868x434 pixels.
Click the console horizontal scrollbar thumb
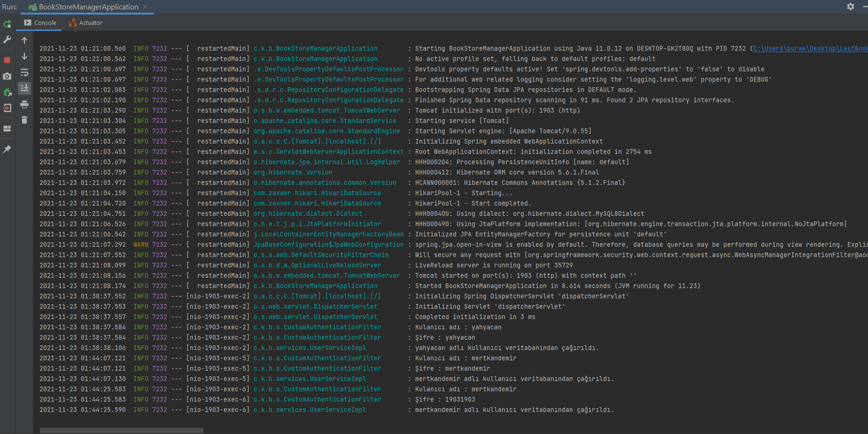tap(122, 430)
